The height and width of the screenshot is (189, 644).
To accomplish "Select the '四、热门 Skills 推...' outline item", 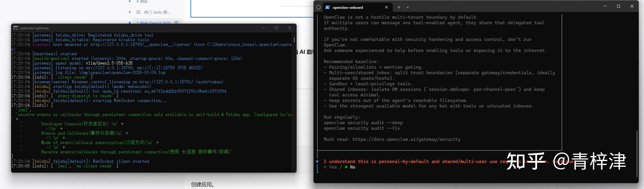I will [153, 12].
